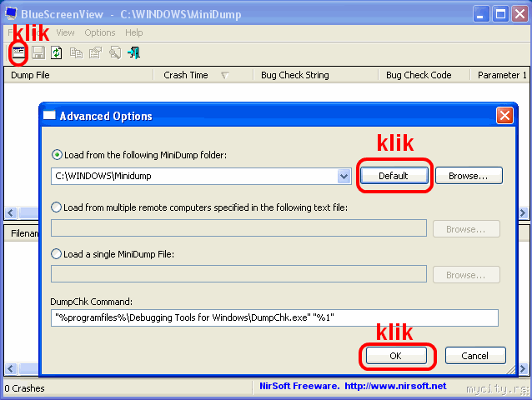This screenshot has height=400, width=532.
Task: Click the Bug Check Code column header
Action: coord(424,75)
